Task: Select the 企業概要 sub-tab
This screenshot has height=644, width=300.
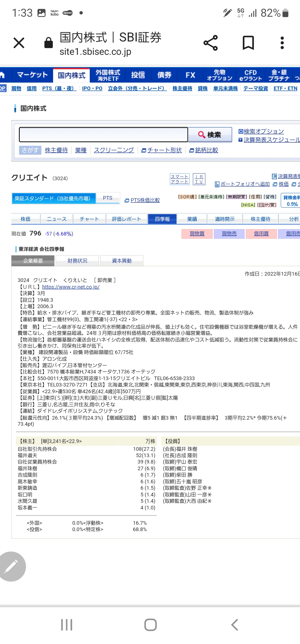Action: pyautogui.click(x=33, y=261)
